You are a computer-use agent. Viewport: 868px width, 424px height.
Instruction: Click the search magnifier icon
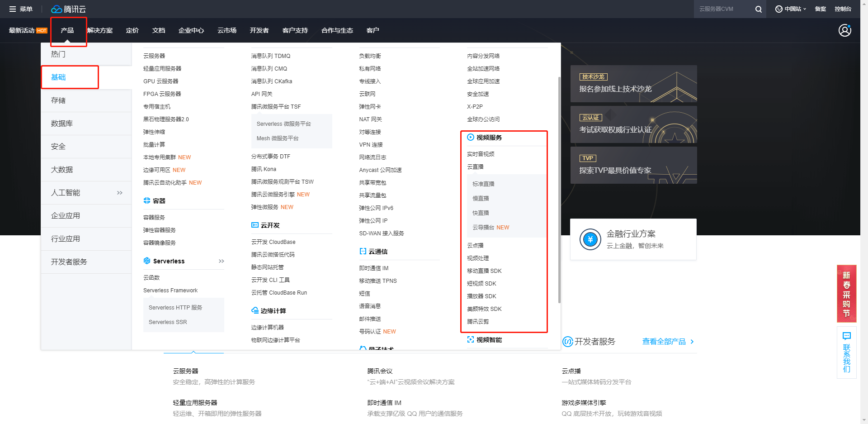[758, 9]
